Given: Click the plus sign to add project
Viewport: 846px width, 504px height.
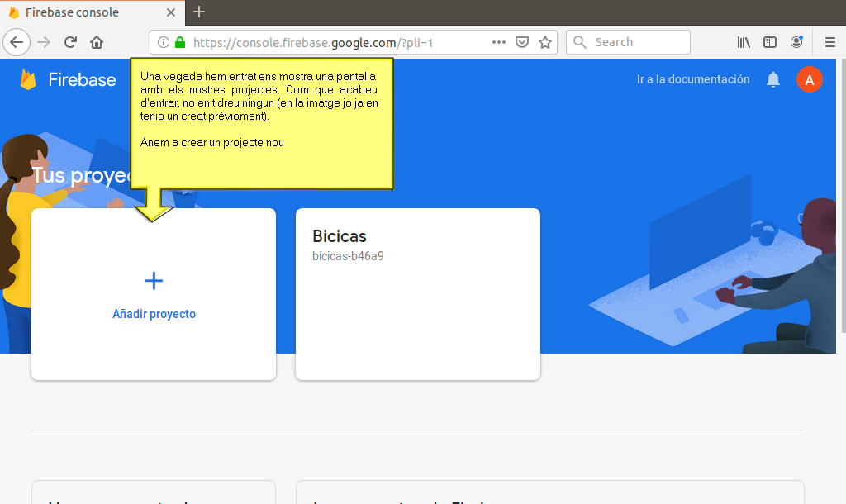Looking at the screenshot, I should click(154, 281).
